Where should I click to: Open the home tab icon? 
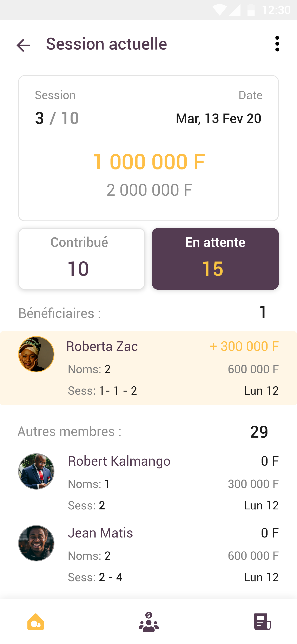[x=36, y=622]
